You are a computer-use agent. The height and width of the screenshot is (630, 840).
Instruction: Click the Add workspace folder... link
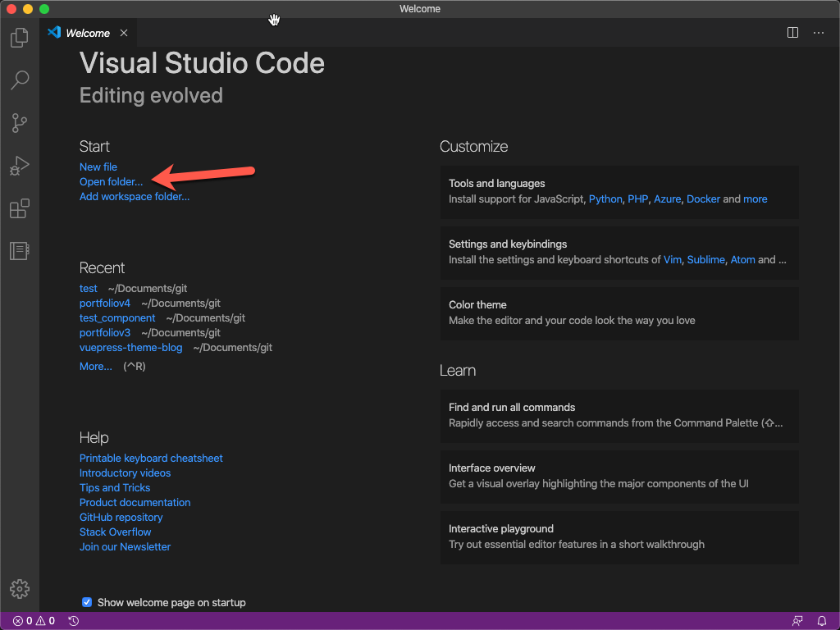pyautogui.click(x=135, y=197)
